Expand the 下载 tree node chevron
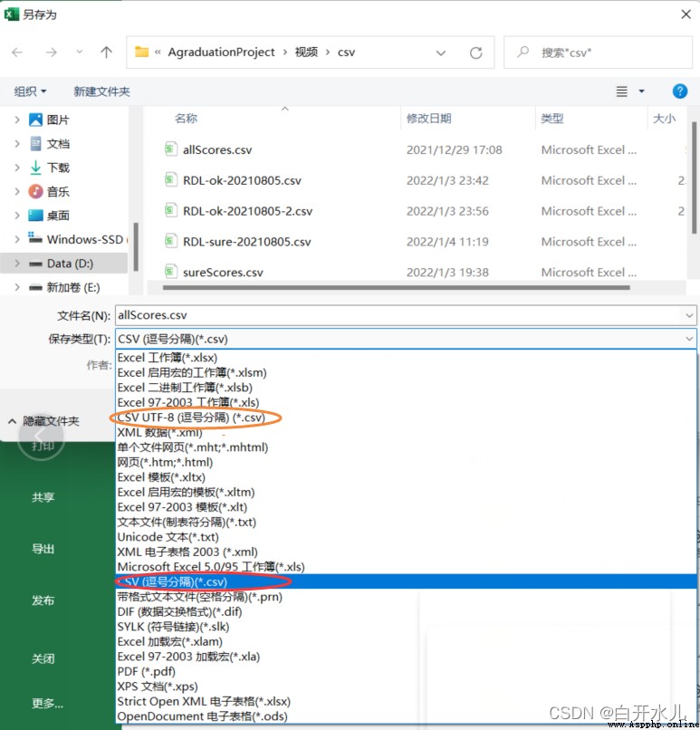Image resolution: width=700 pixels, height=730 pixels. point(17,168)
